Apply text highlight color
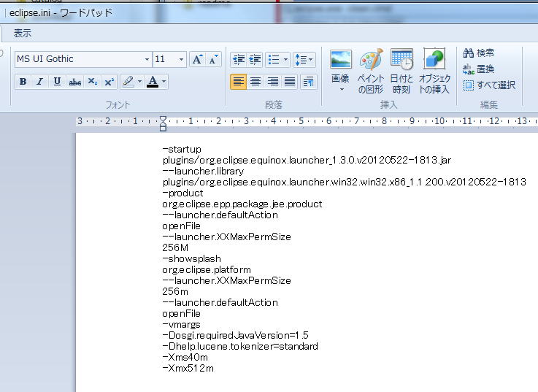538x392 pixels. [128, 82]
